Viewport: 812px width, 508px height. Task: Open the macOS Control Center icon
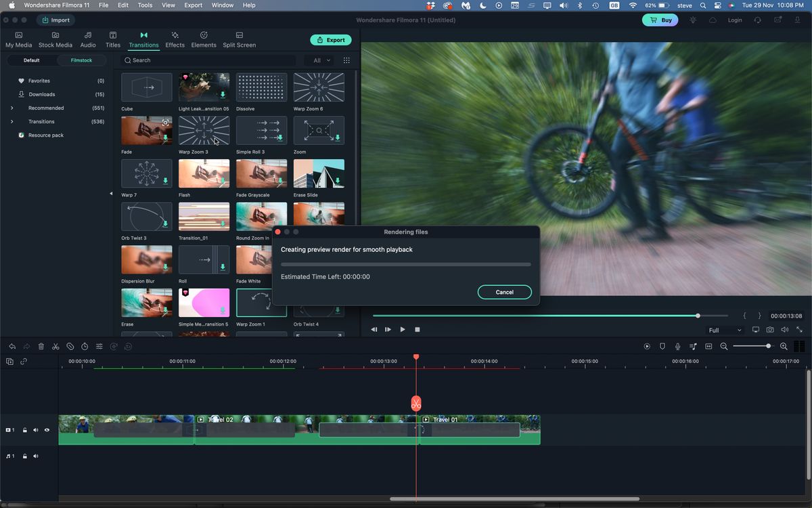point(719,5)
